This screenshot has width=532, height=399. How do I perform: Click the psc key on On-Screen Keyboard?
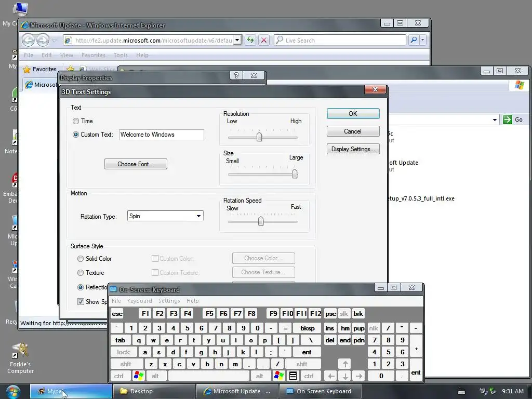(330, 313)
